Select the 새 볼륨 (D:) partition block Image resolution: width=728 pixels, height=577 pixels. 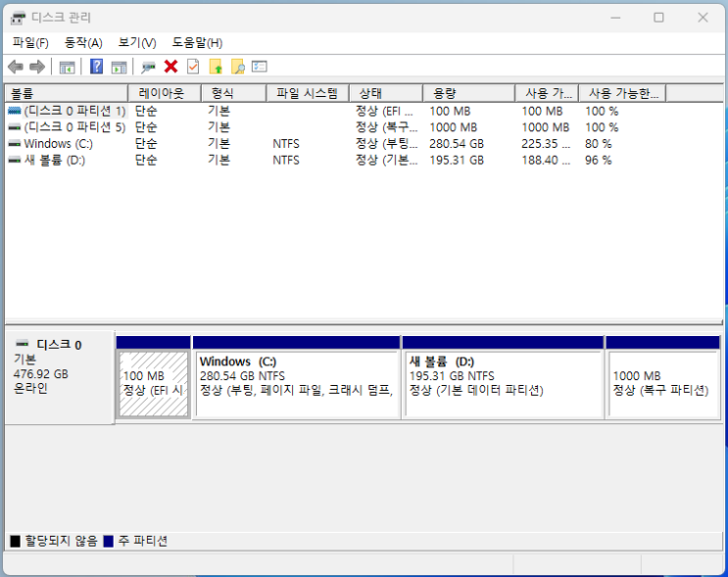pos(504,383)
